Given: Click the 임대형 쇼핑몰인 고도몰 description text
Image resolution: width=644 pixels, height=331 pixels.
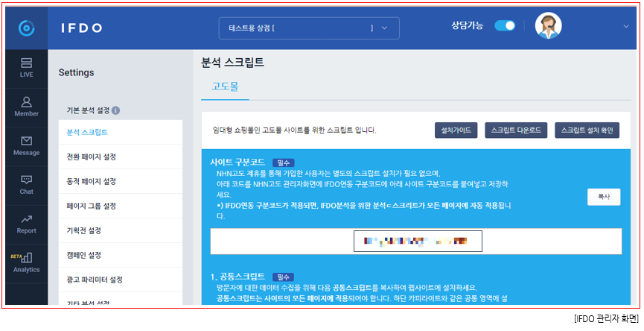Looking at the screenshot, I should coord(295,130).
